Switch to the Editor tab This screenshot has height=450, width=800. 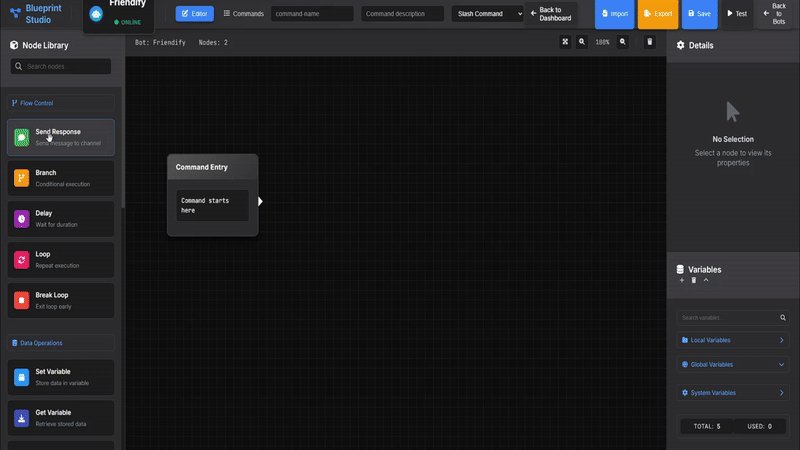(x=194, y=14)
